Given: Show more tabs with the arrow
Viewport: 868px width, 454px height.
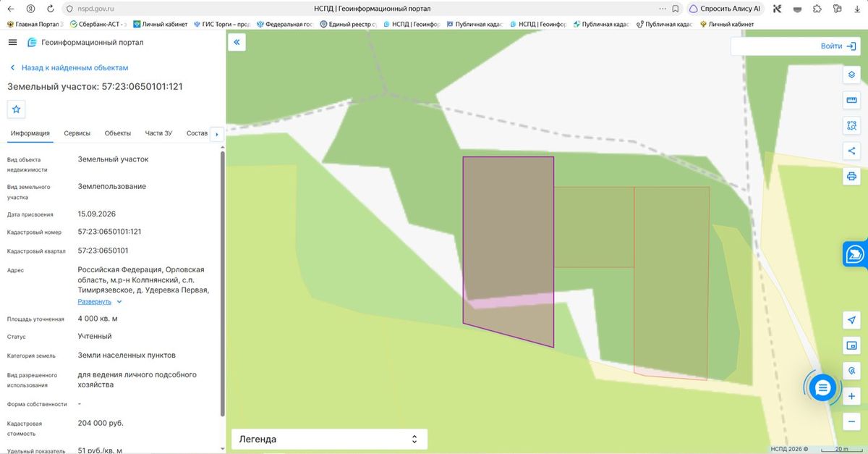Looking at the screenshot, I should pos(217,134).
